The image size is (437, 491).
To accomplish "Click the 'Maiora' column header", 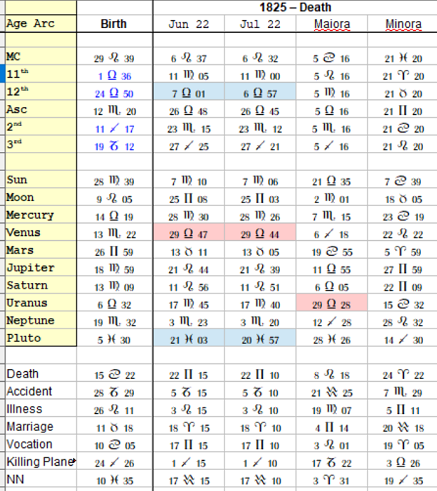I will [332, 24].
